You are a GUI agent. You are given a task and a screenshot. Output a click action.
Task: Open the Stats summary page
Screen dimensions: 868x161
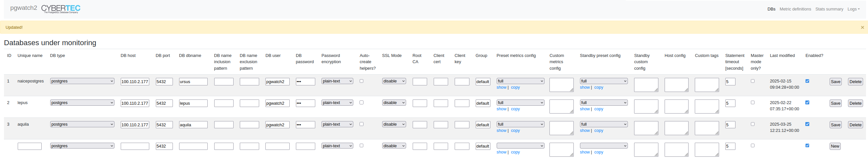(x=829, y=9)
